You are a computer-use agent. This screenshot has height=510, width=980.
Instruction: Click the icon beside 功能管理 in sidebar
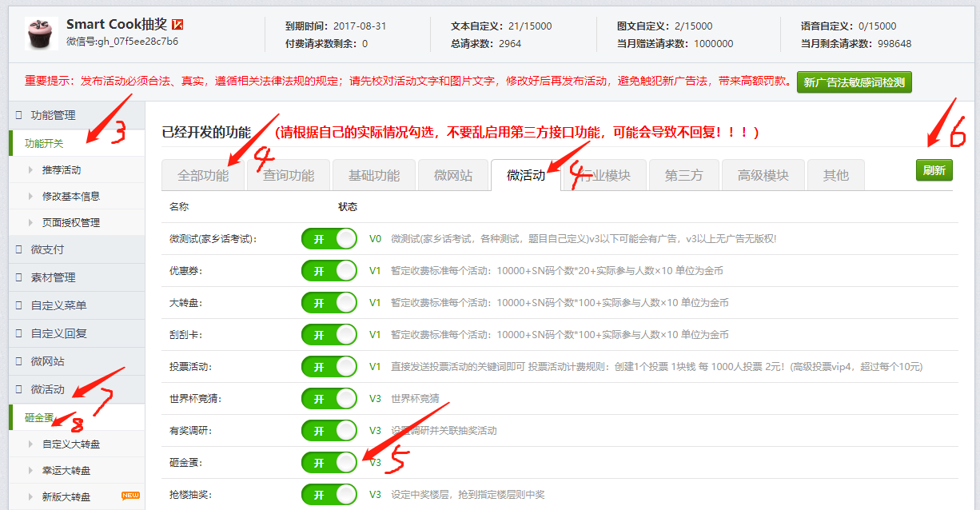point(19,115)
